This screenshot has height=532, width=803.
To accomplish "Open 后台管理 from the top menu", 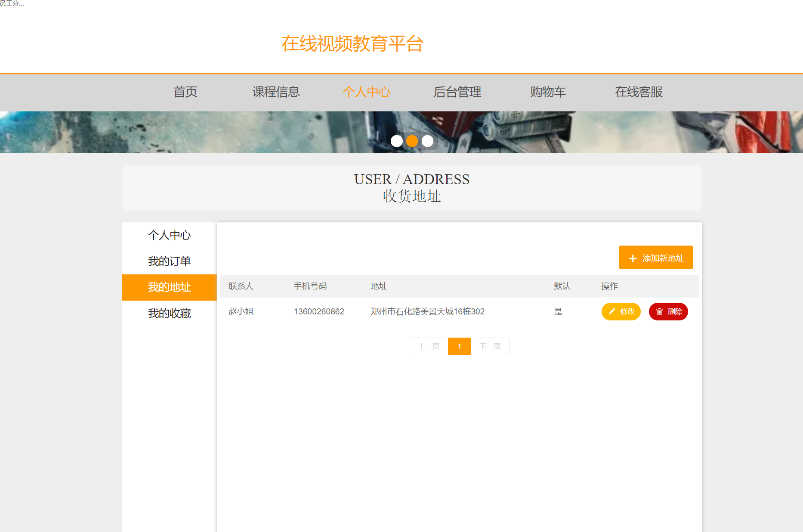I will coord(457,92).
